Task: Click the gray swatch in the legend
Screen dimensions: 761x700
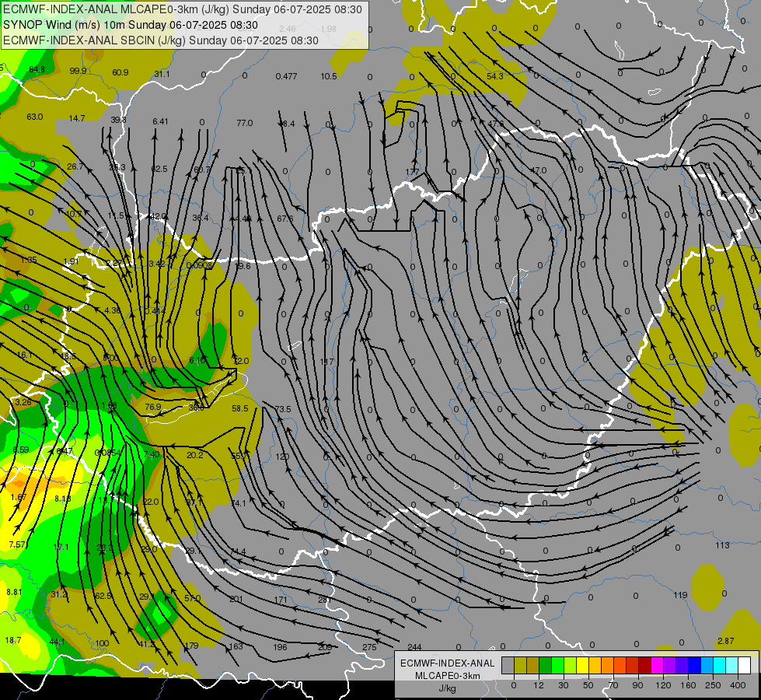Action: 508,665
